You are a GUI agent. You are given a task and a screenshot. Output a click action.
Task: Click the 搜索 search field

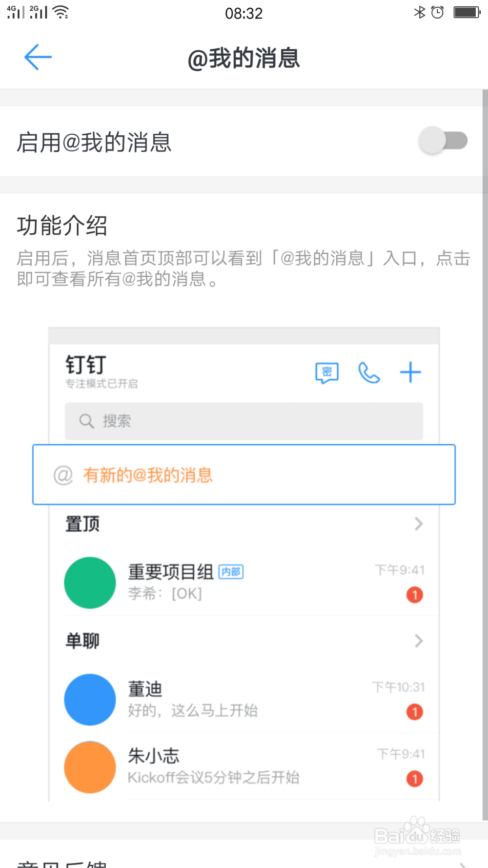[244, 421]
